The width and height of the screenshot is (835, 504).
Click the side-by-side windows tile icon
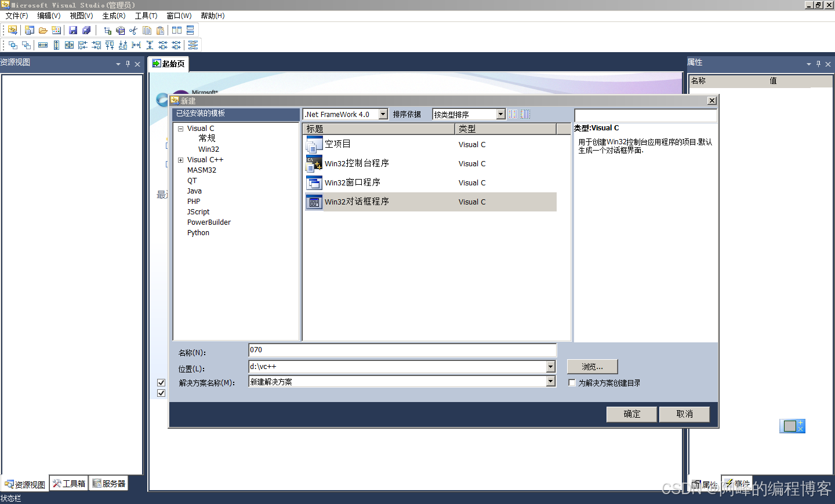[x=177, y=30]
